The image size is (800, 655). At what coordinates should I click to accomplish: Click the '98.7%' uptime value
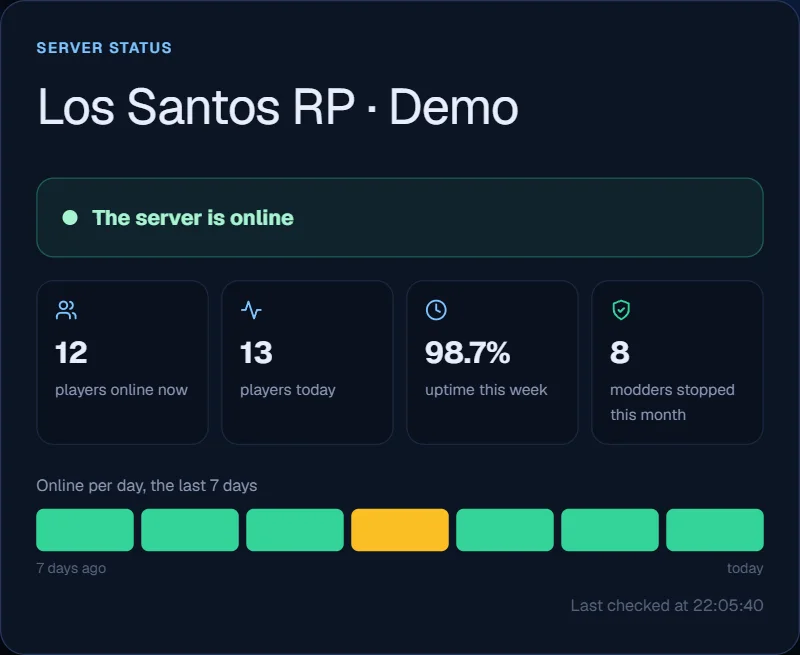[467, 352]
